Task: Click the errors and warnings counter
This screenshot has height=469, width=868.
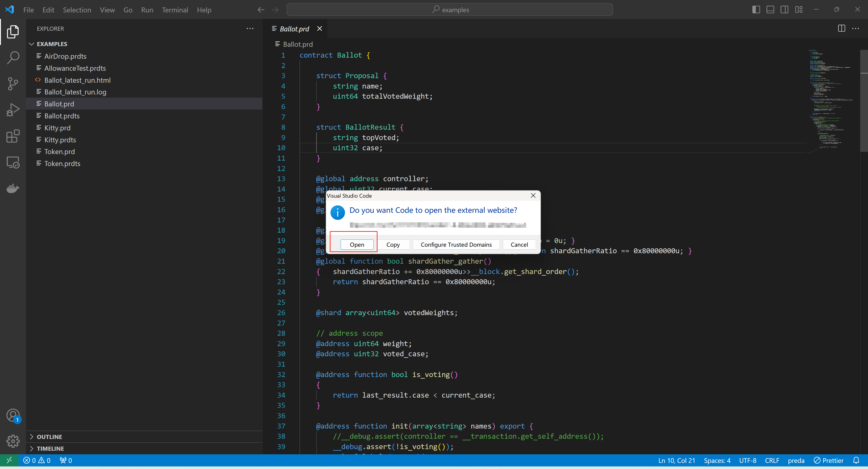Action: pos(37,460)
